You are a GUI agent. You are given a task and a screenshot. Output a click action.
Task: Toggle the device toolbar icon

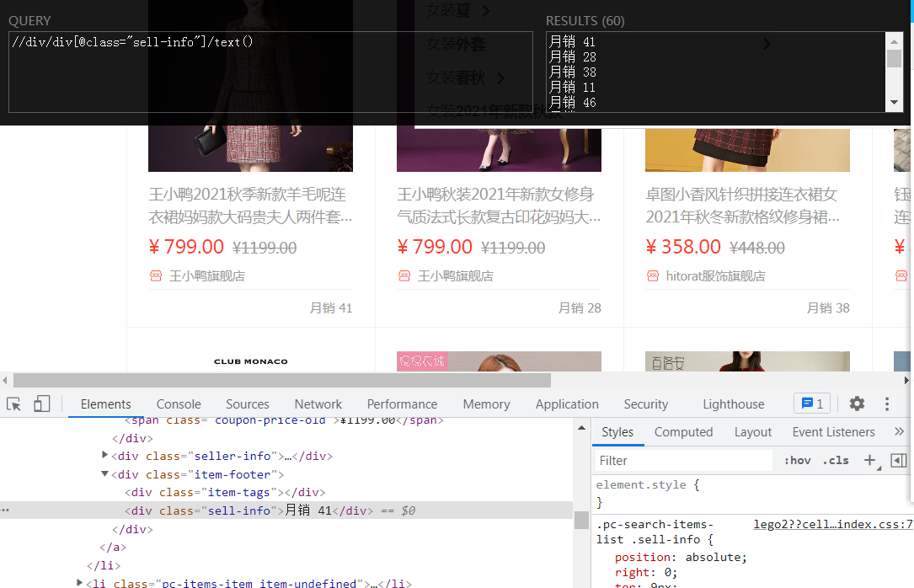pos(42,404)
